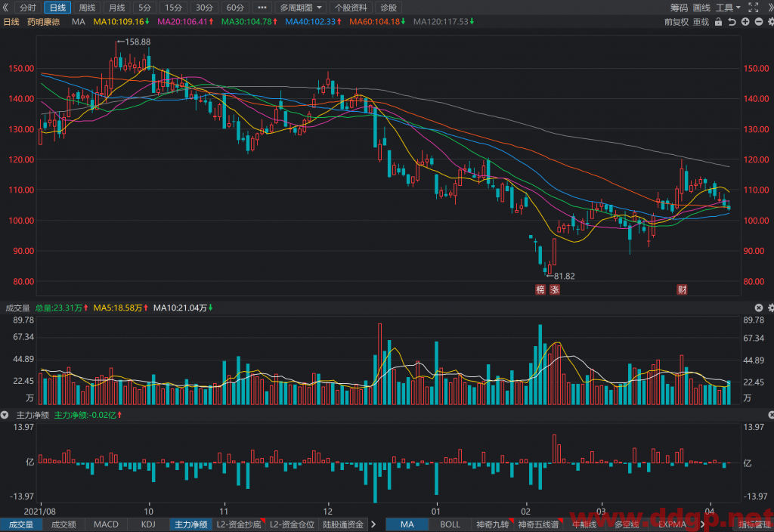The image size is (774, 532).
Task: Select the 60分 period
Action: 235,8
